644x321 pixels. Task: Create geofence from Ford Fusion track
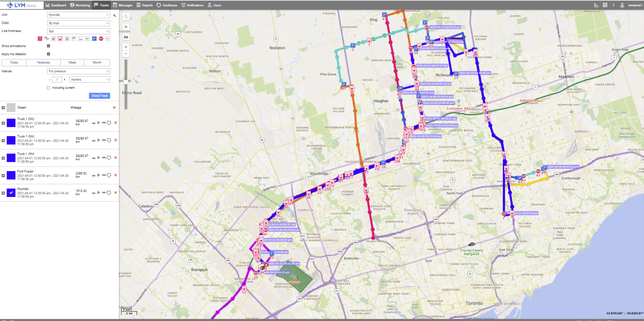109,175
